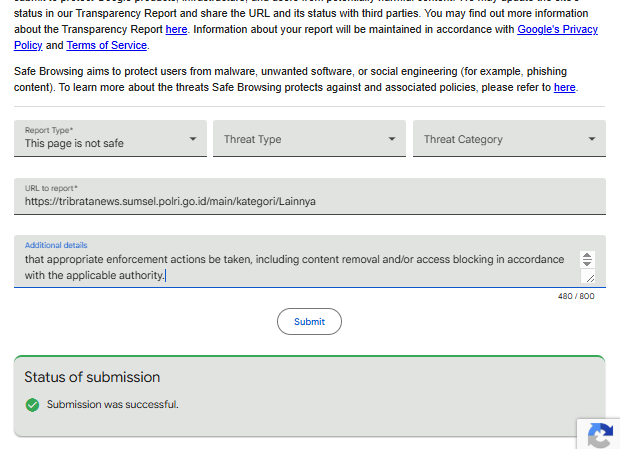Screen dimensions: 620x449
Task: Click the Threat Category dropdown arrow
Action: (592, 139)
